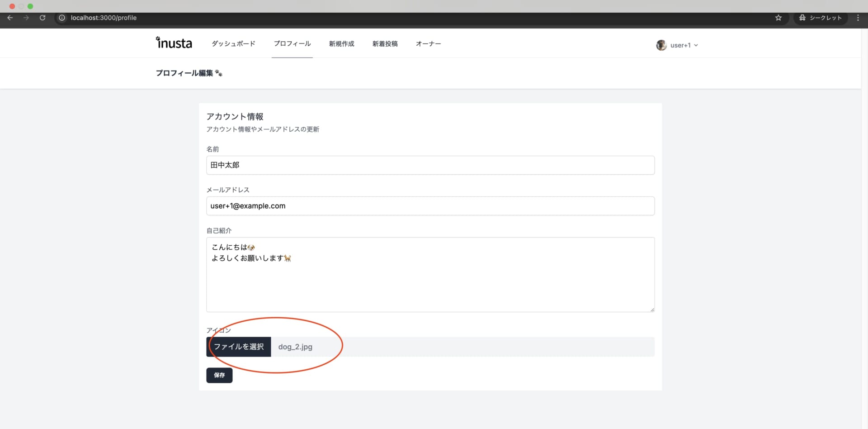The height and width of the screenshot is (429, 868).
Task: Click the ファイルを選択 button
Action: tap(239, 347)
